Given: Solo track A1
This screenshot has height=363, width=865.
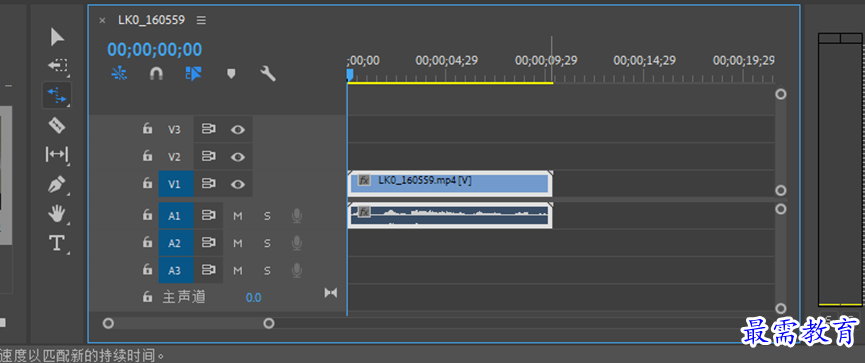Looking at the screenshot, I should (268, 216).
